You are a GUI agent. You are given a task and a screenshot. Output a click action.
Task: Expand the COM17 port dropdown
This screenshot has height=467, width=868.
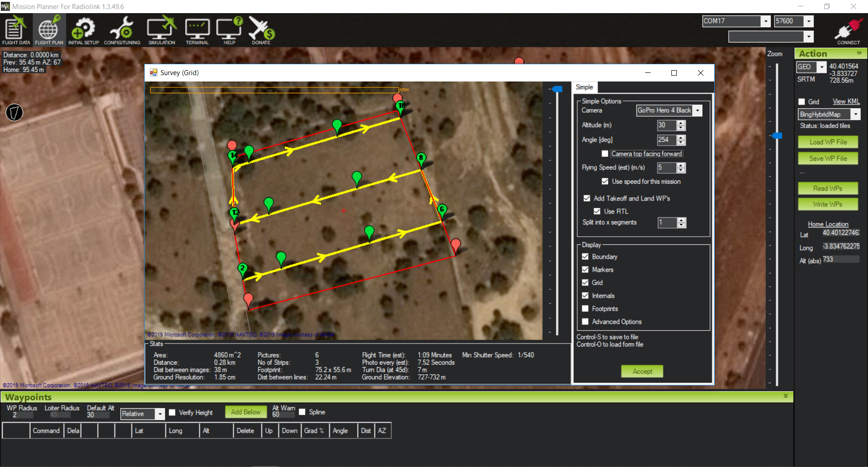pos(765,21)
